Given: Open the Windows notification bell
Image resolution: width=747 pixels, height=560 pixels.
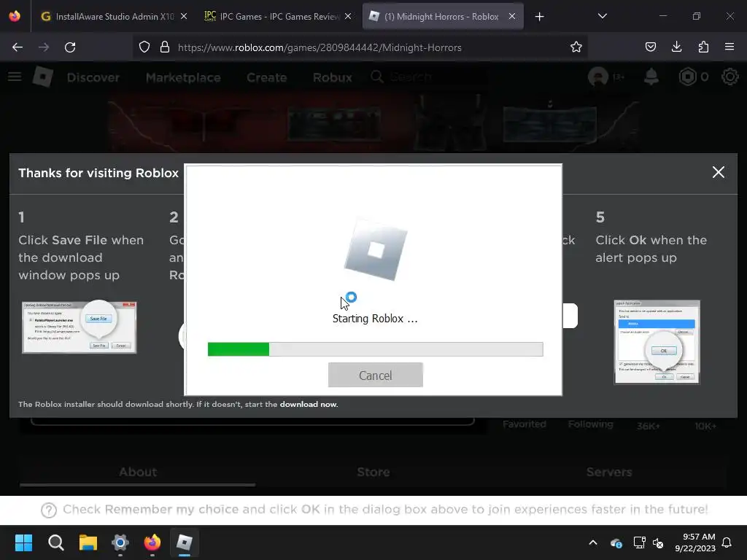Looking at the screenshot, I should (727, 542).
